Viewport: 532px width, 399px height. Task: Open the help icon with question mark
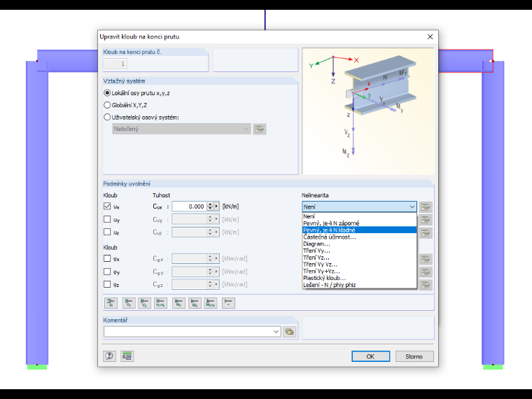110,356
